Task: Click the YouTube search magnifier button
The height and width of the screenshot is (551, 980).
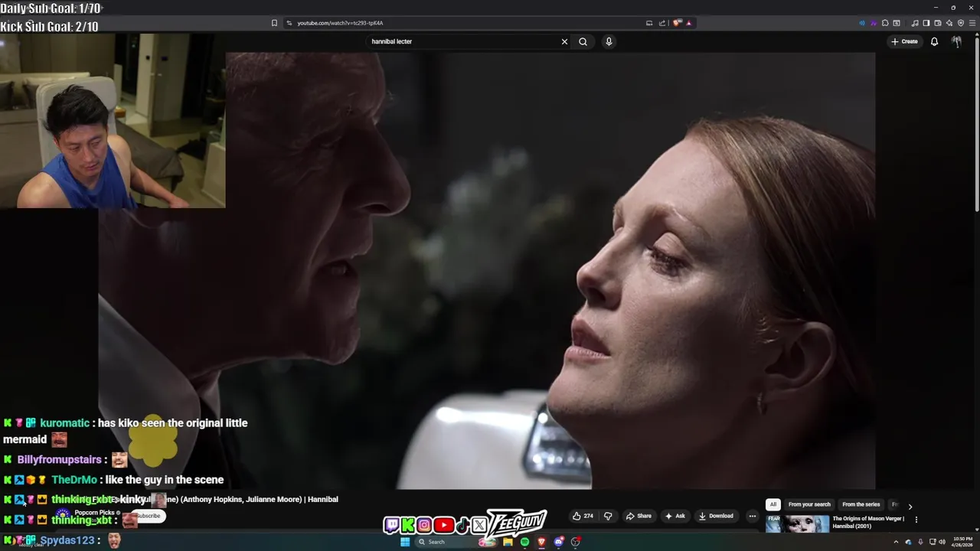Action: 583,41
